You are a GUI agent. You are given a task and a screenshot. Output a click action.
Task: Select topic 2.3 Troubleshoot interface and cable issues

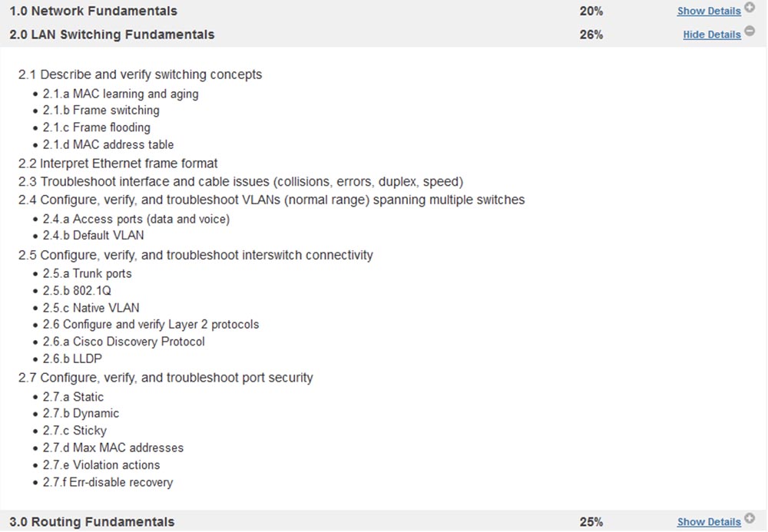241,182
